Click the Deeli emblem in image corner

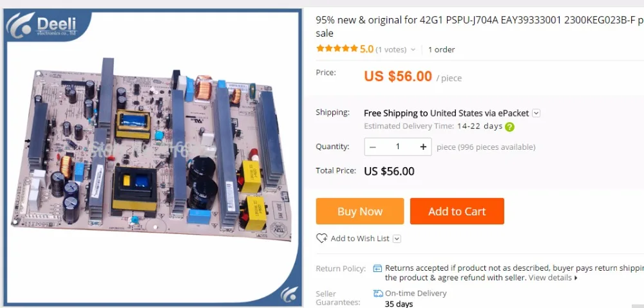tap(289, 294)
